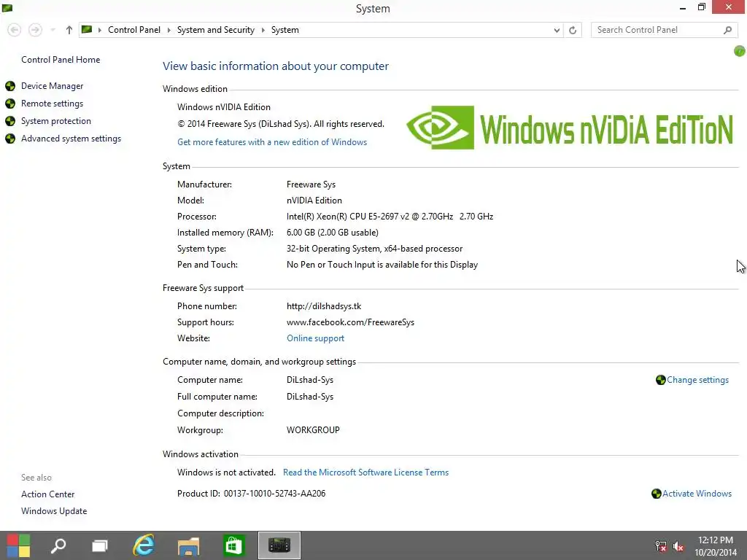Open Windows Update under See also

coord(54,511)
